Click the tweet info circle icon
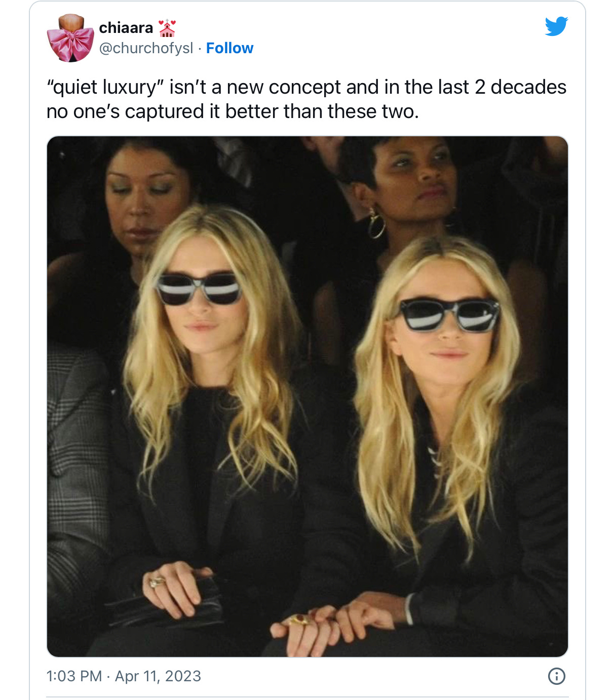The width and height of the screenshot is (613, 700). (x=557, y=676)
